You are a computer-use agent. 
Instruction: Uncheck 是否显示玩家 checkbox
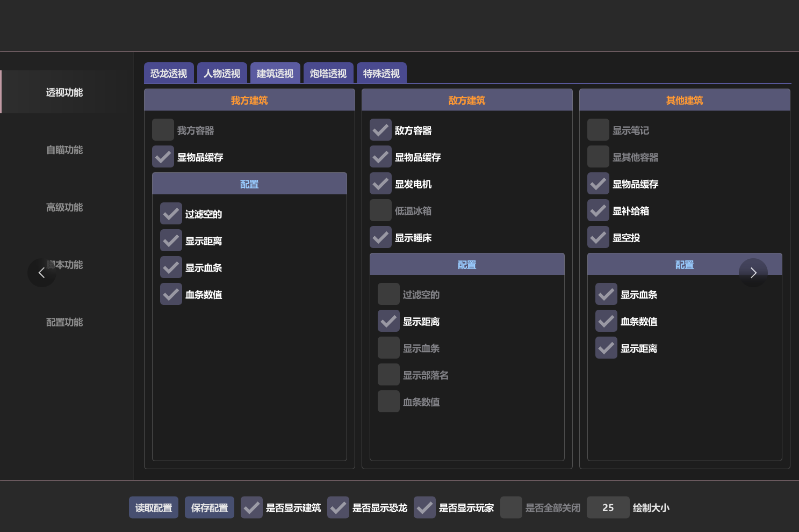point(424,507)
